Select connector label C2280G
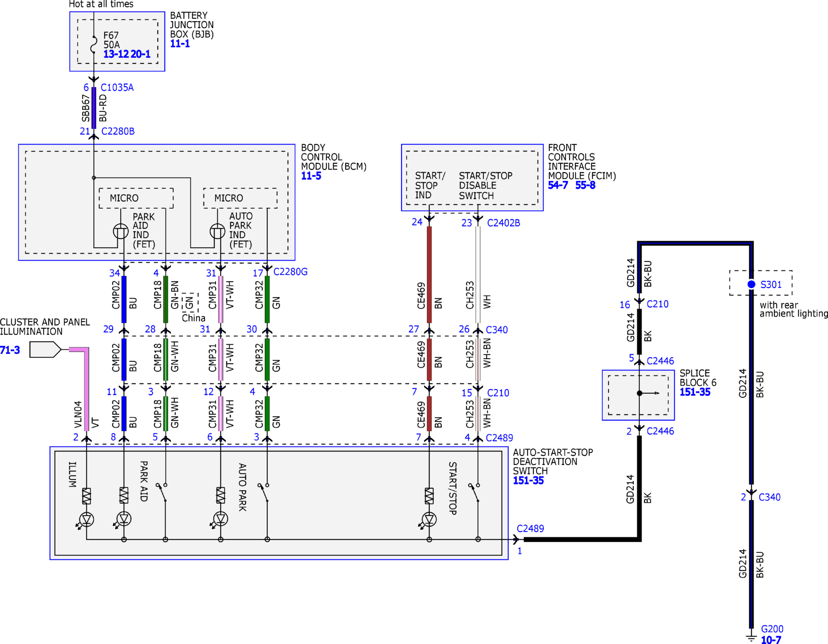Image resolution: width=828 pixels, height=644 pixels. pyautogui.click(x=290, y=272)
